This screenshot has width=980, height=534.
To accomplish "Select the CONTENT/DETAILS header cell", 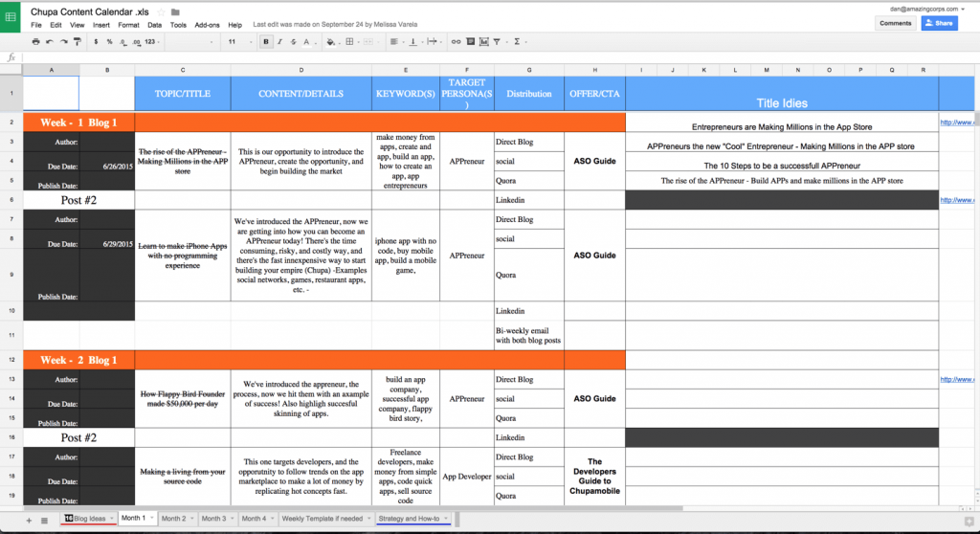I will tap(301, 94).
